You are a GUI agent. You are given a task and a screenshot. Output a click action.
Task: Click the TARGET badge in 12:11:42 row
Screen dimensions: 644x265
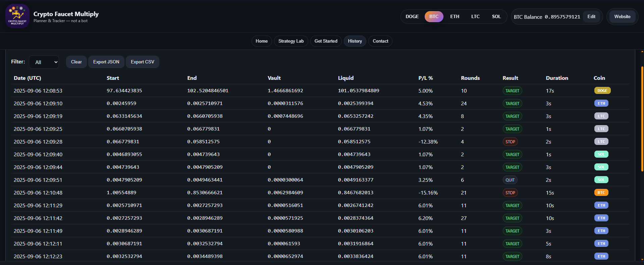tap(512, 218)
